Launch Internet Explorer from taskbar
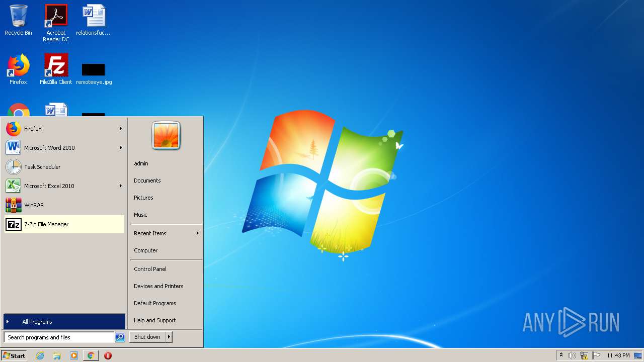Viewport: 644px width, 362px height. click(x=40, y=355)
